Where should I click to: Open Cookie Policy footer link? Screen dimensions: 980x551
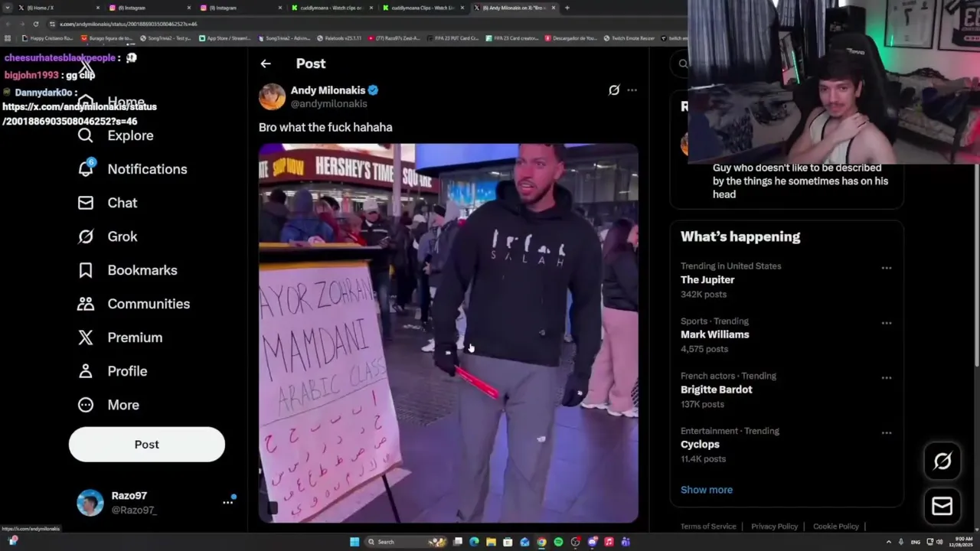coord(836,527)
